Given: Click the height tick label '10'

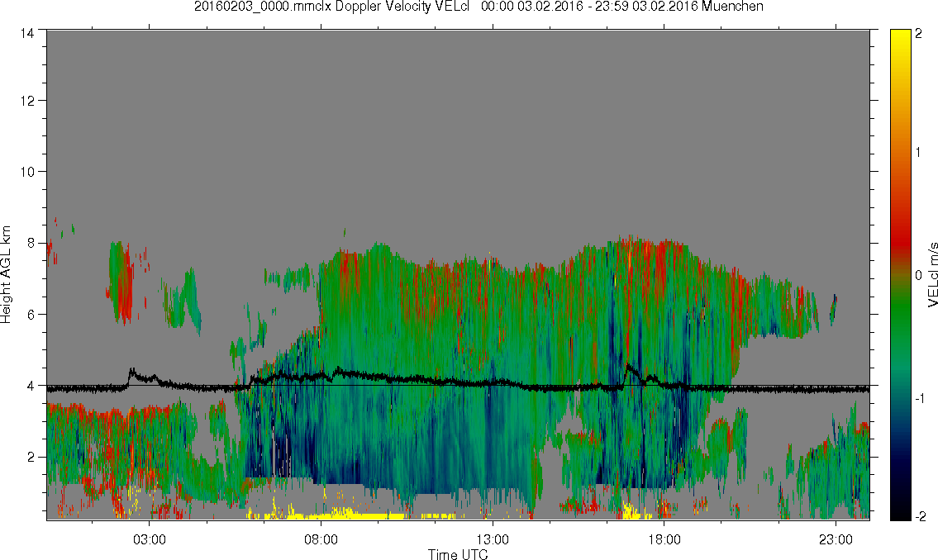Looking at the screenshot, I should (27, 172).
